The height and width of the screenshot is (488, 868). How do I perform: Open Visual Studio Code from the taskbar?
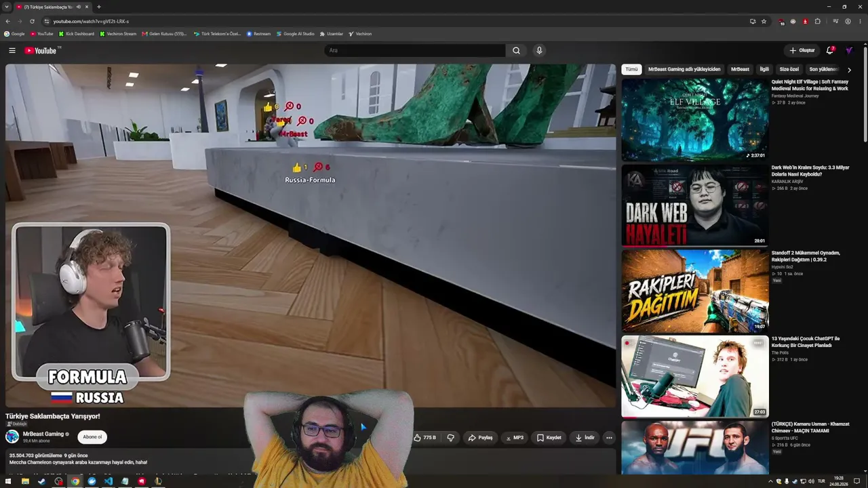pyautogui.click(x=108, y=481)
